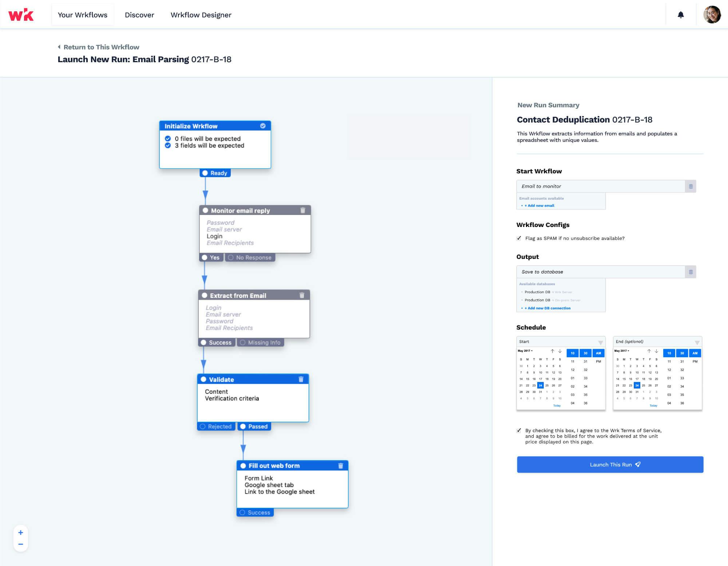Zoom in on the workflow canvas
The image size is (728, 566).
click(x=21, y=532)
